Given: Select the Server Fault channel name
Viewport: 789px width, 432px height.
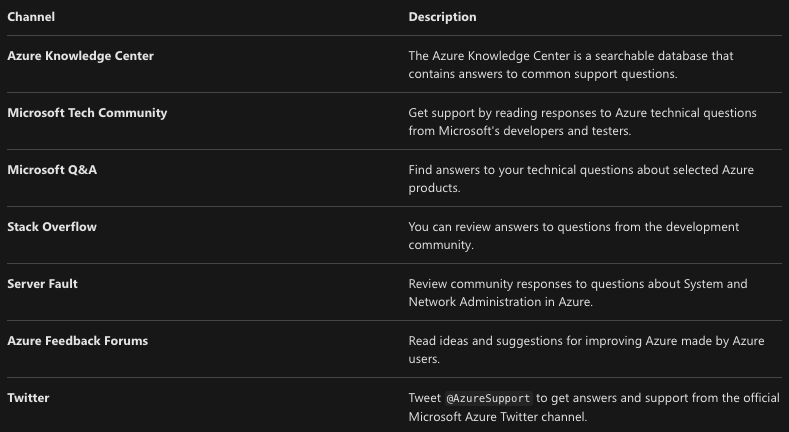Looking at the screenshot, I should (42, 284).
